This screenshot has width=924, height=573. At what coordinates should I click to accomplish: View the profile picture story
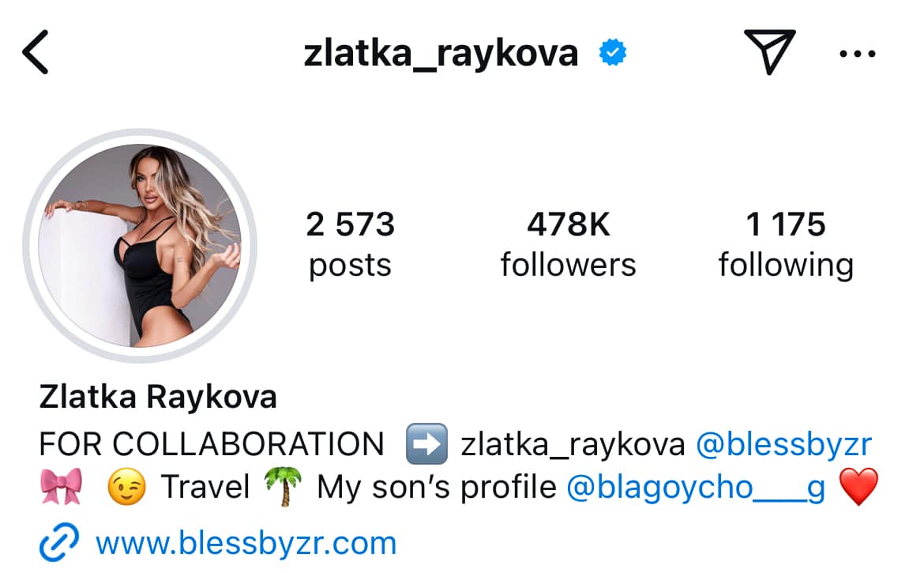point(140,245)
